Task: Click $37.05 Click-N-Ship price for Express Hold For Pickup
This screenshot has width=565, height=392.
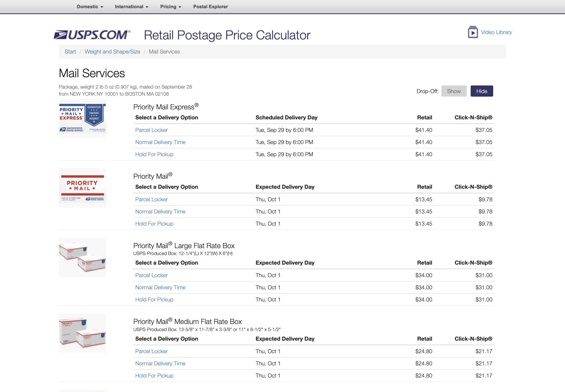Action: tap(484, 154)
